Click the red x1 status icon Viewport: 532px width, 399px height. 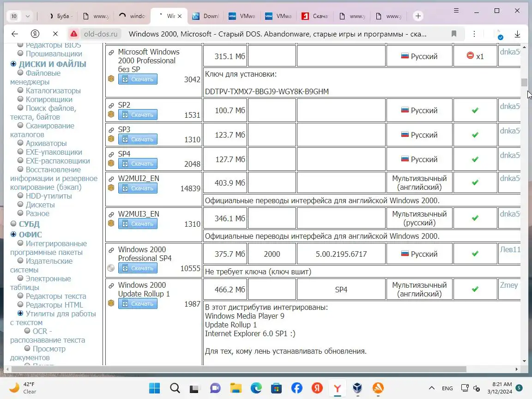click(470, 55)
